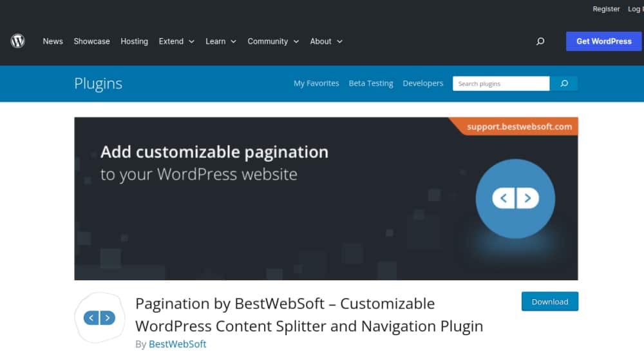
Task: Expand the Learn menu chevron
Action: click(233, 41)
